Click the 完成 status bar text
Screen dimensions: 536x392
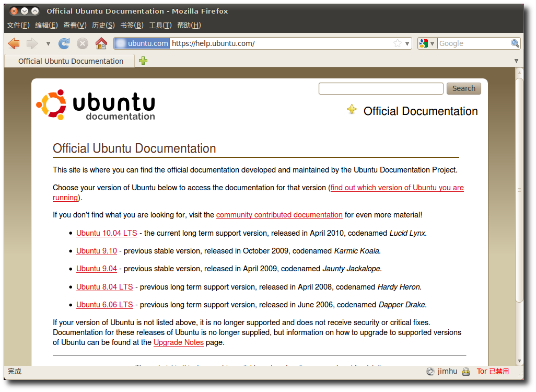point(15,371)
